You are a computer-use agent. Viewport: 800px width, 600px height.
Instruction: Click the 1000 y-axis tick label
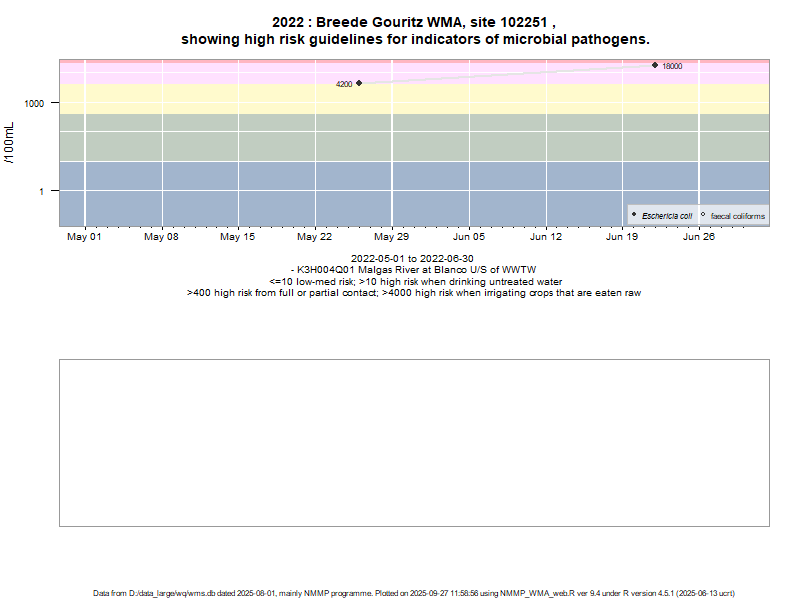pyautogui.click(x=37, y=104)
